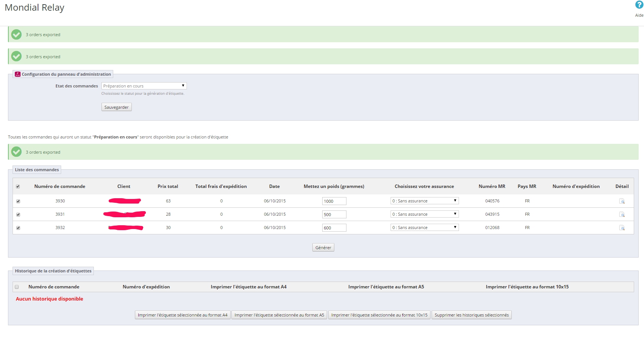Edit weight field showing 1000 grams
This screenshot has width=644, height=339.
point(334,201)
